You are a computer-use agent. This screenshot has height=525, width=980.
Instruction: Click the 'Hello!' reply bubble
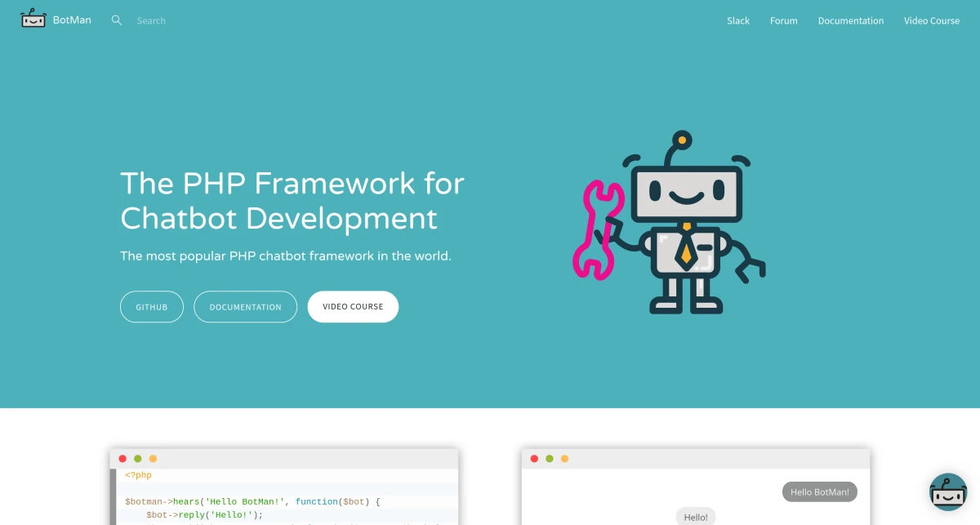696,516
